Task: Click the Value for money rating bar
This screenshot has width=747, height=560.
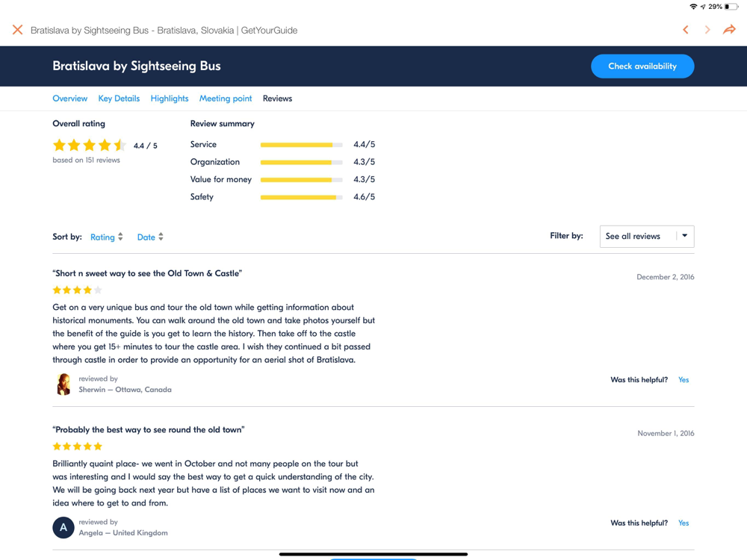Action: click(301, 179)
